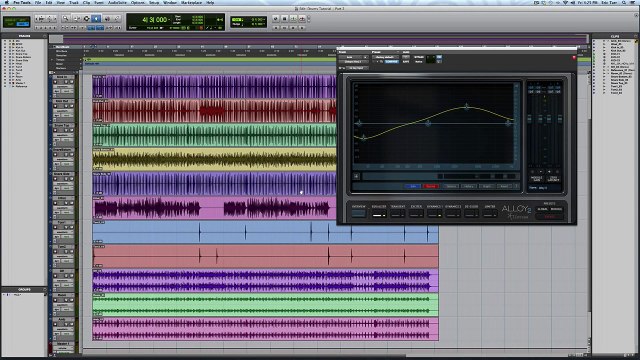Toggle visibility dot for Reference track

(x=5, y=86)
